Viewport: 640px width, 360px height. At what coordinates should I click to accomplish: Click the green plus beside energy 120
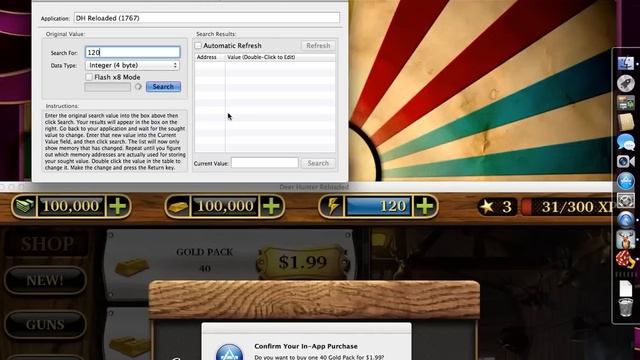point(425,206)
